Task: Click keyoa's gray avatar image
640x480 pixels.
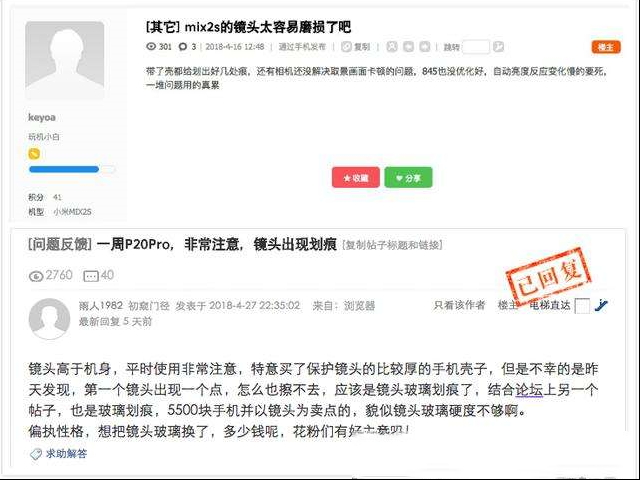Action: [64, 60]
